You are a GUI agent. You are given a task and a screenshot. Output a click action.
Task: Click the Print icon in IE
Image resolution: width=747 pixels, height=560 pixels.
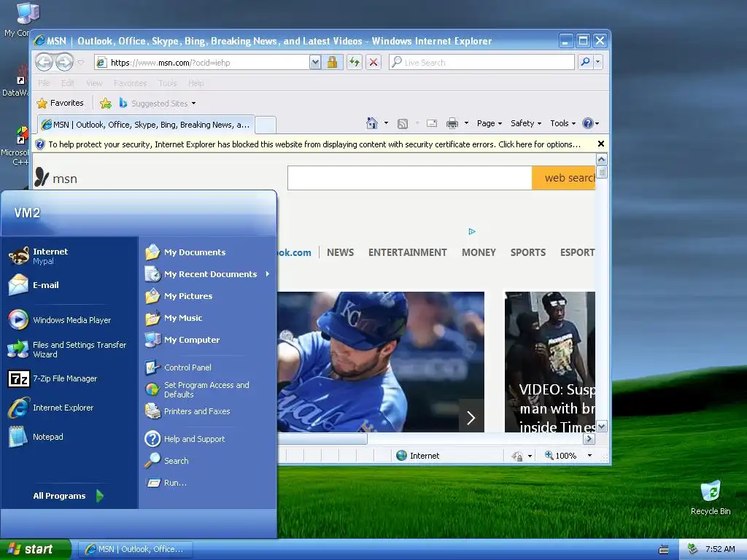pyautogui.click(x=452, y=124)
